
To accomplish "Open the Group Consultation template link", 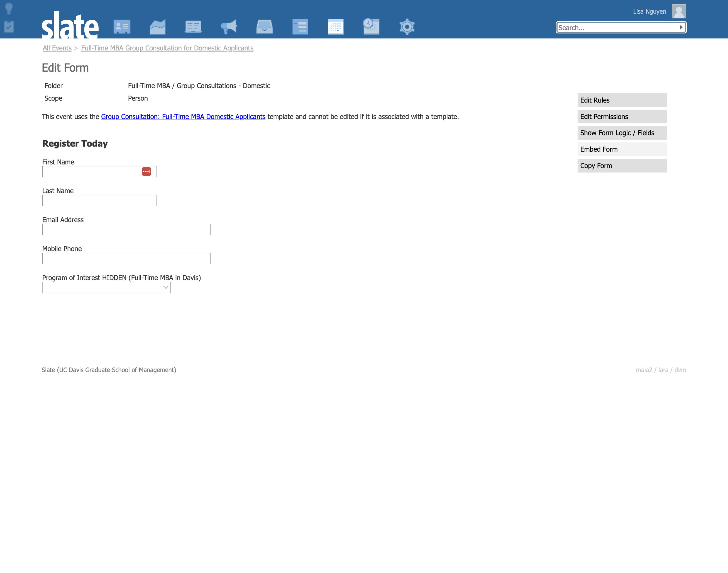I will (x=183, y=117).
